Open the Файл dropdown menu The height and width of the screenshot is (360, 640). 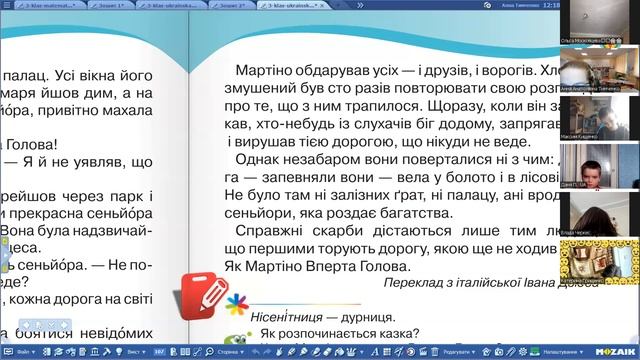[x=26, y=352]
